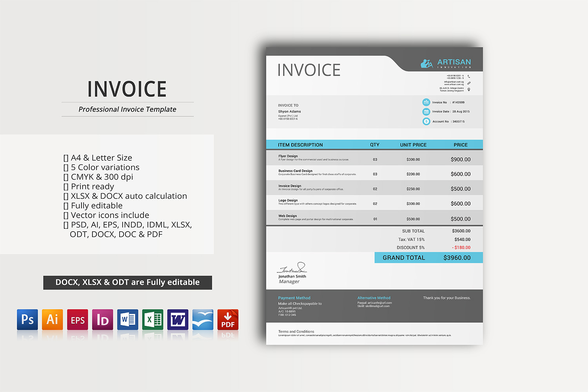
Task: Click the red PDF download icon
Action: point(228,319)
